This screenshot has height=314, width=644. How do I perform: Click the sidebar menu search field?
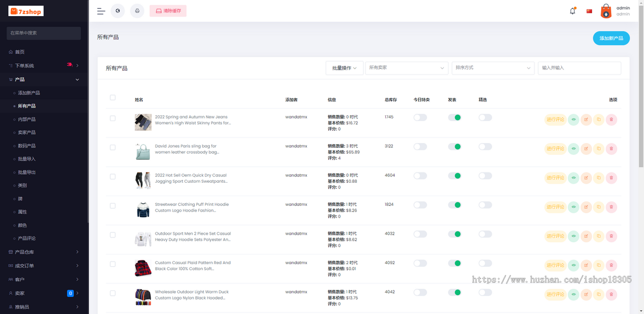point(44,33)
